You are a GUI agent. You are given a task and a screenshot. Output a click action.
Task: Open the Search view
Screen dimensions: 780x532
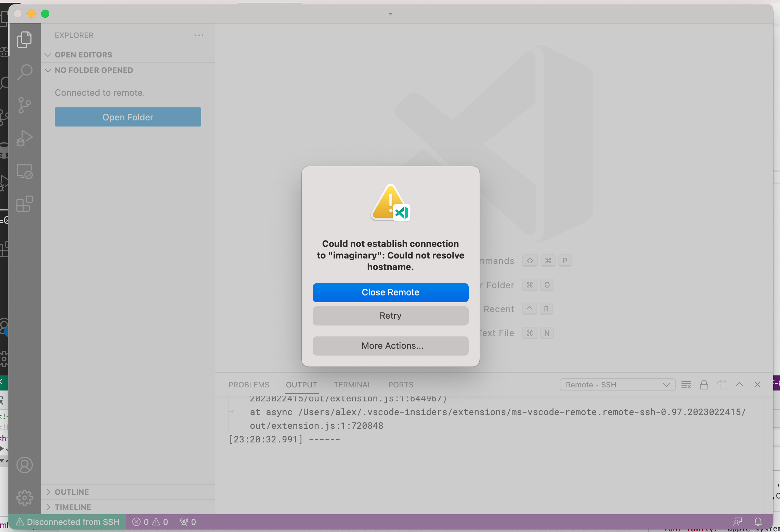pos(25,72)
